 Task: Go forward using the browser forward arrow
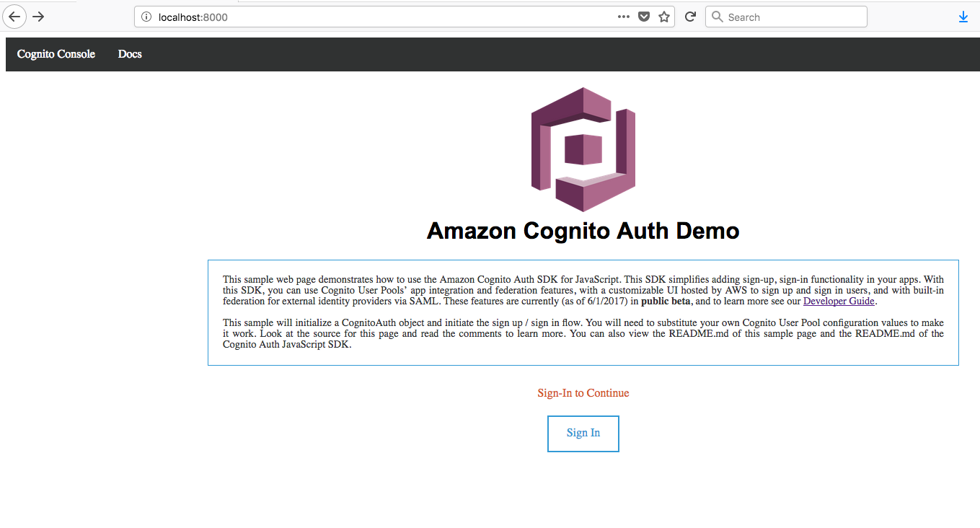coord(39,17)
